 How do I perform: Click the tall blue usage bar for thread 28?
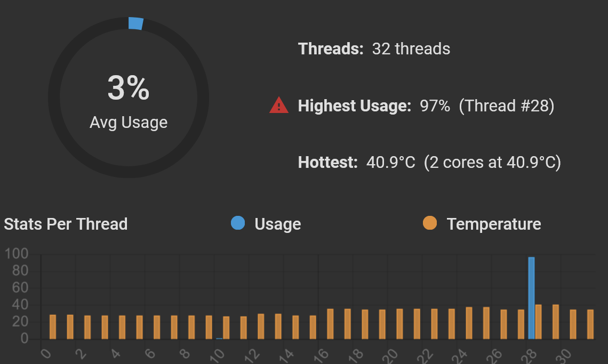coord(531,298)
